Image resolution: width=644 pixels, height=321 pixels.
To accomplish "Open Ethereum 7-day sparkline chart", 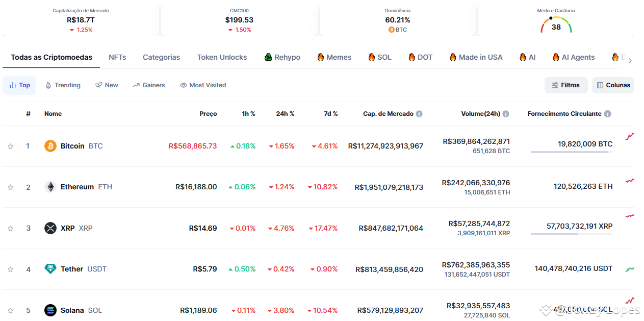I will coord(630,180).
